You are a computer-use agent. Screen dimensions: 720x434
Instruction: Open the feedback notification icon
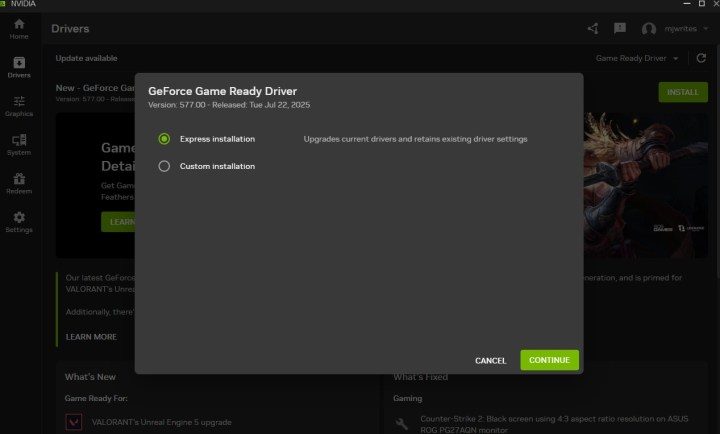pos(620,29)
